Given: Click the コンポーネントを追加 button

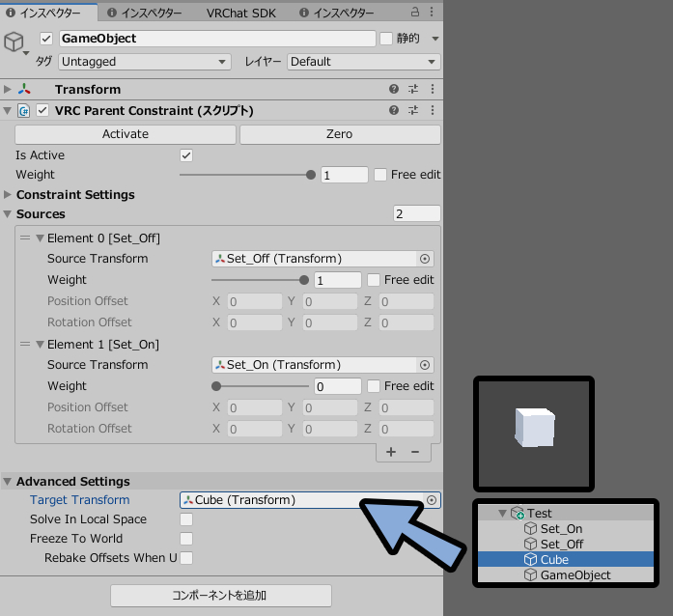Looking at the screenshot, I should click(220, 596).
